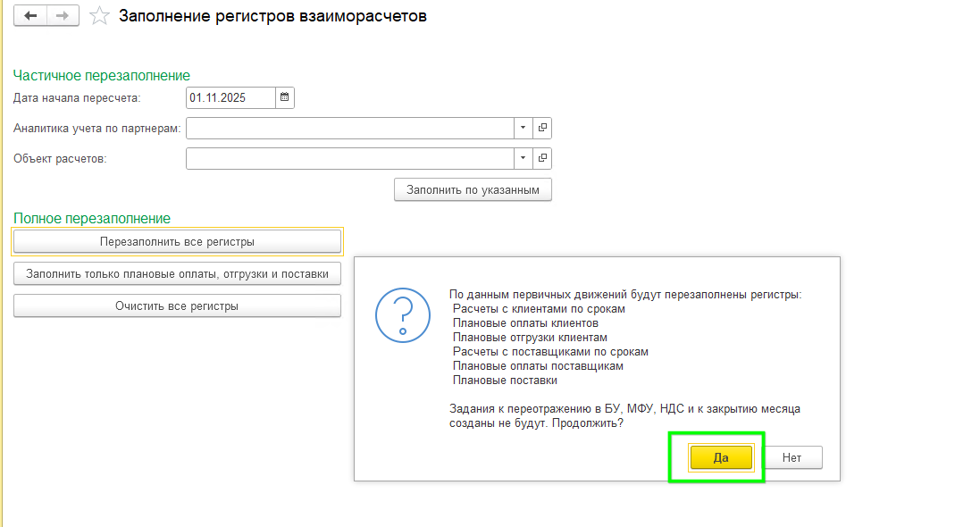Screen dimensions: 980x527
Task: Open the calendar picker for Дата начала пересчета
Action: pyautogui.click(x=284, y=96)
